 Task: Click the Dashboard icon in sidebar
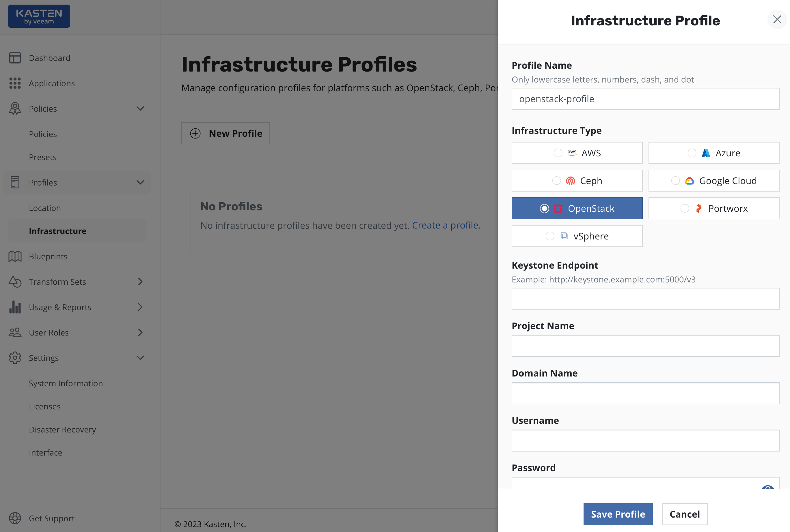[x=15, y=58]
